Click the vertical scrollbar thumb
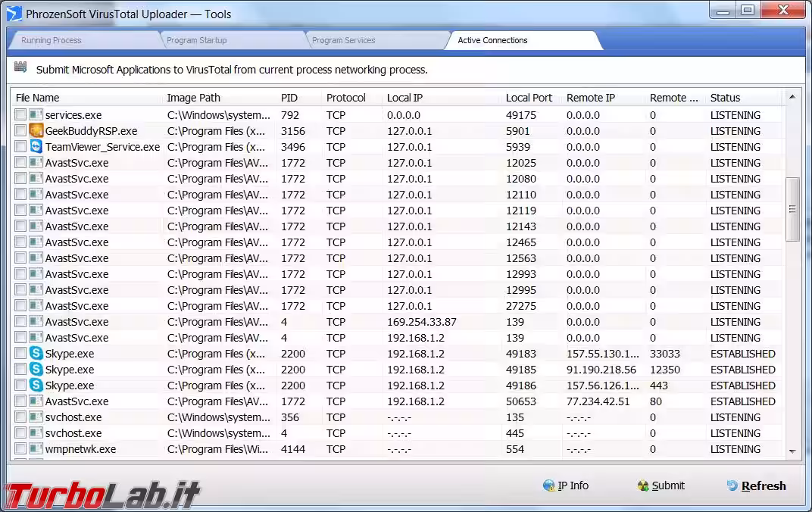The width and height of the screenshot is (812, 512). pyautogui.click(x=792, y=210)
